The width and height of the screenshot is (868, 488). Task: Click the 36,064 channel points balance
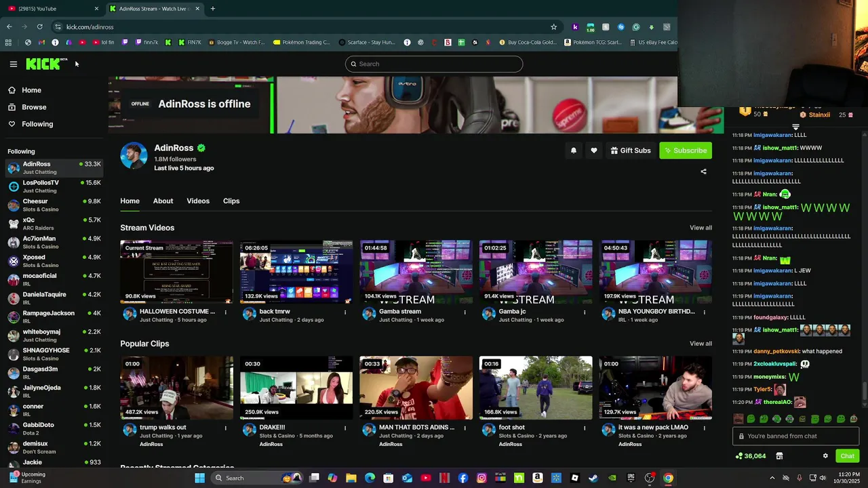coord(751,456)
